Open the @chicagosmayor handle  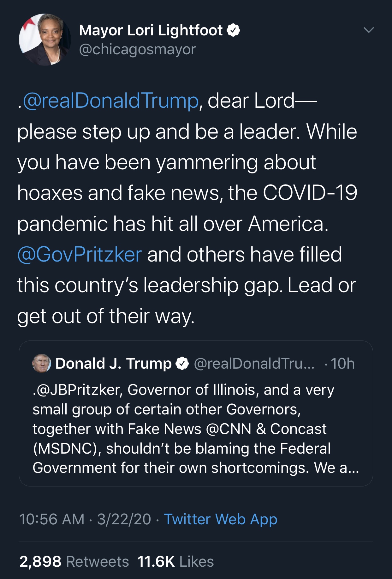pos(137,50)
